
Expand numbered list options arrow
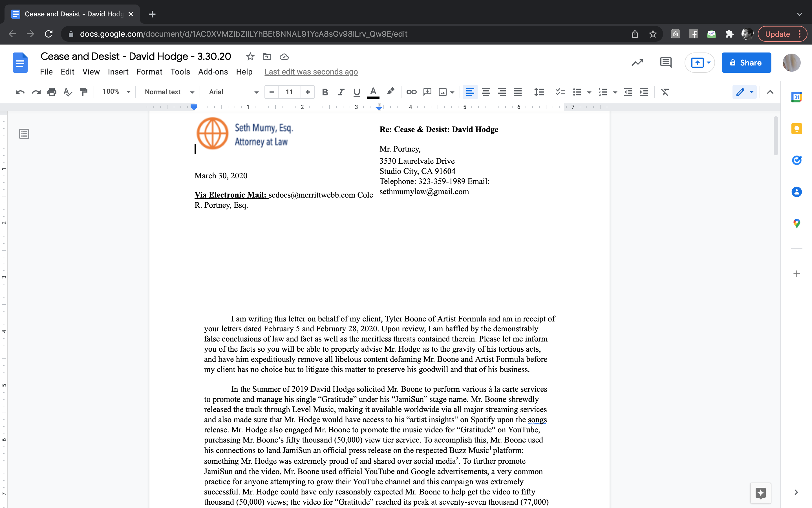pyautogui.click(x=615, y=92)
